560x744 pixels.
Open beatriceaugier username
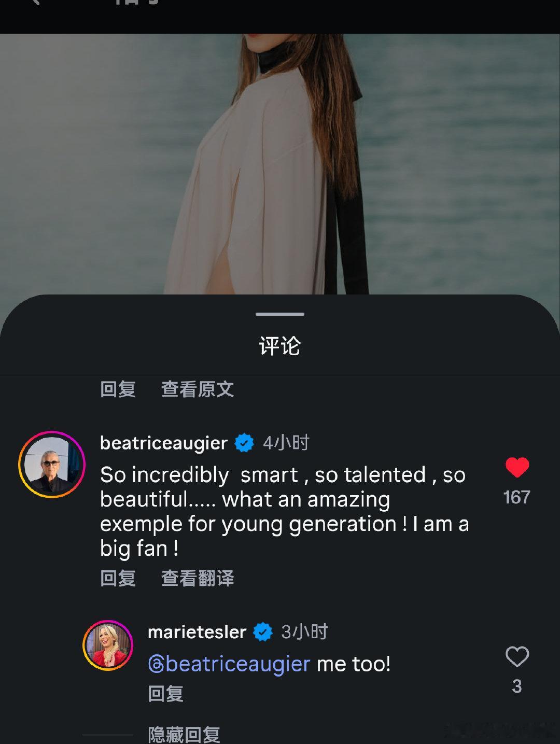coord(164,443)
